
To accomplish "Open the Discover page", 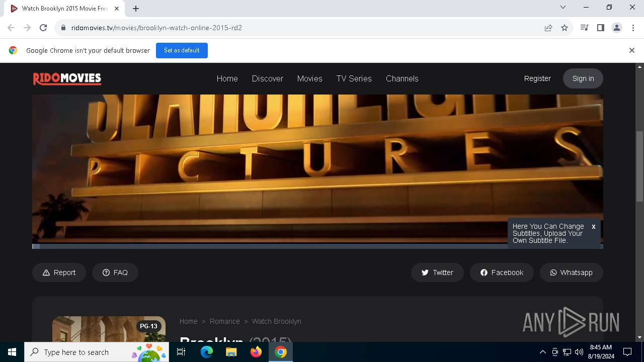I will 268,78.
